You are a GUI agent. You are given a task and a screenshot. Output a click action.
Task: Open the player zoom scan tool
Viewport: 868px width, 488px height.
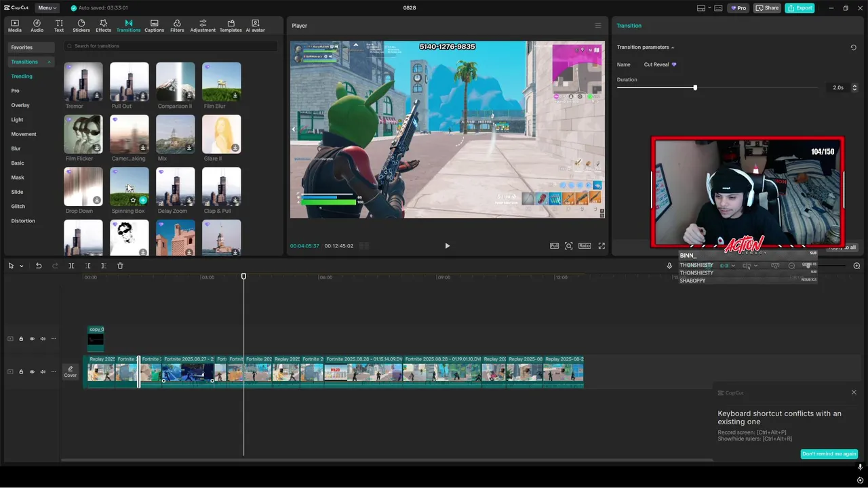point(569,246)
